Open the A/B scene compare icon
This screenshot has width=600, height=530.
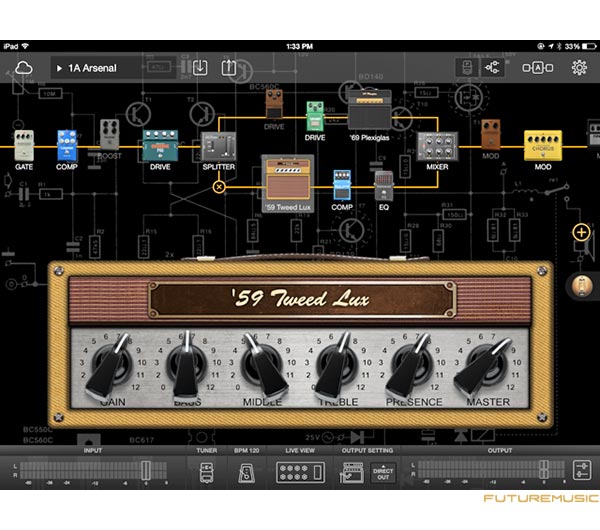point(538,68)
